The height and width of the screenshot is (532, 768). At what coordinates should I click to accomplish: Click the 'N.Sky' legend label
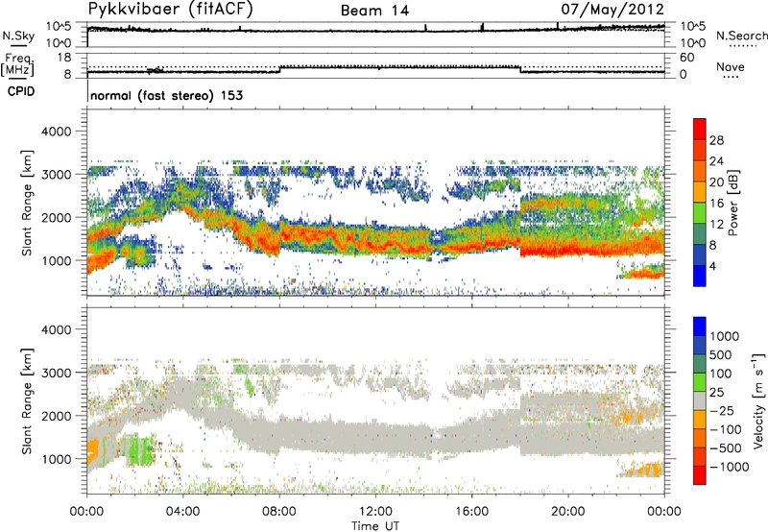[x=18, y=36]
